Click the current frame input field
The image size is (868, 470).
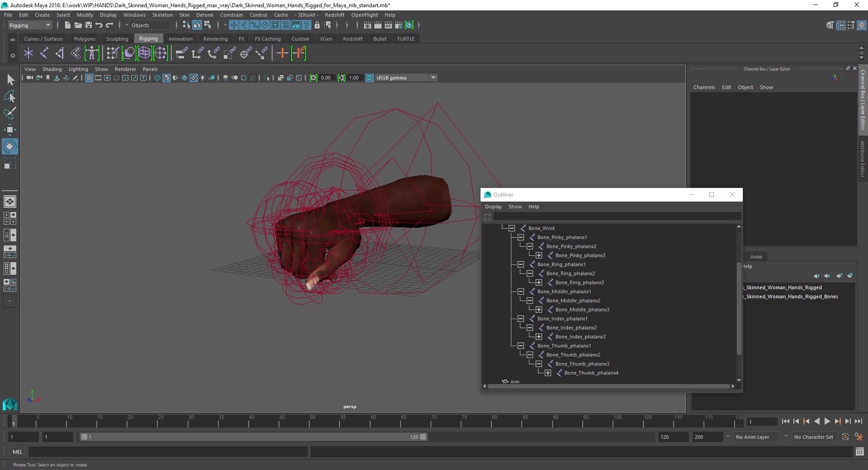(762, 422)
